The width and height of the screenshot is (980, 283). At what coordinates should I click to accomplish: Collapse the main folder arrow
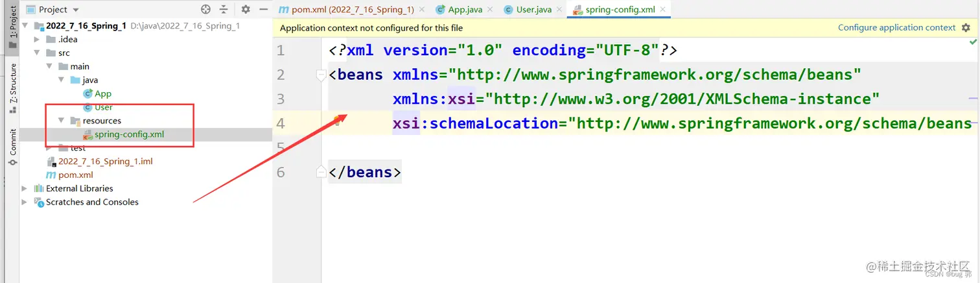[x=49, y=66]
